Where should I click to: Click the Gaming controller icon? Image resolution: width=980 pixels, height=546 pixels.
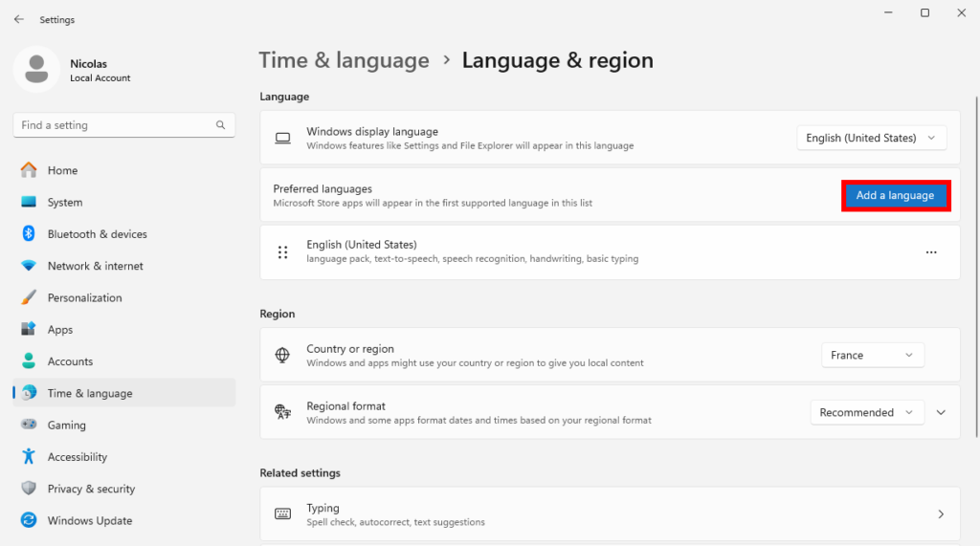pos(29,425)
